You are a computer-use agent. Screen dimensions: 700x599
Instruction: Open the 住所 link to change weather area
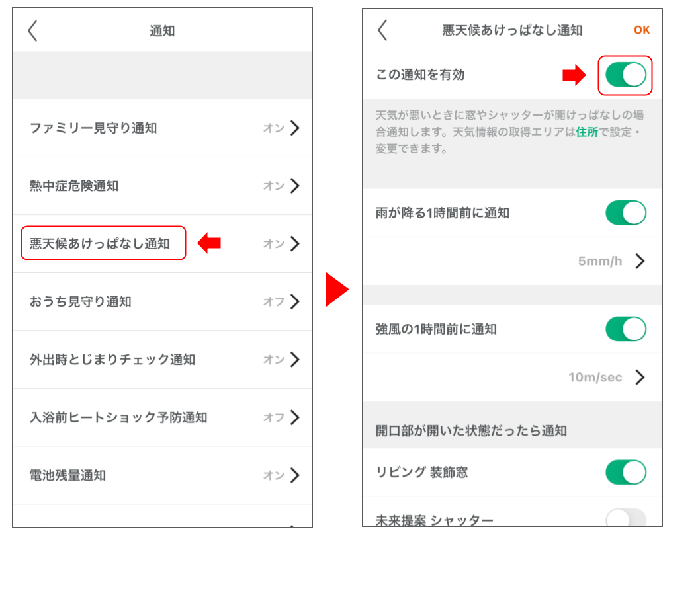(x=588, y=132)
